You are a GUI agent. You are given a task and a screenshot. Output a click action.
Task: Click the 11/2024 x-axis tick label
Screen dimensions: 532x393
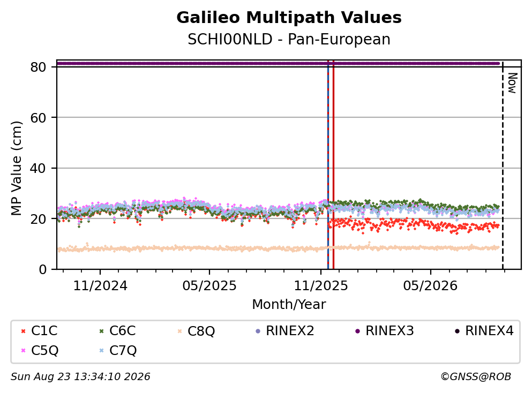(x=100, y=286)
